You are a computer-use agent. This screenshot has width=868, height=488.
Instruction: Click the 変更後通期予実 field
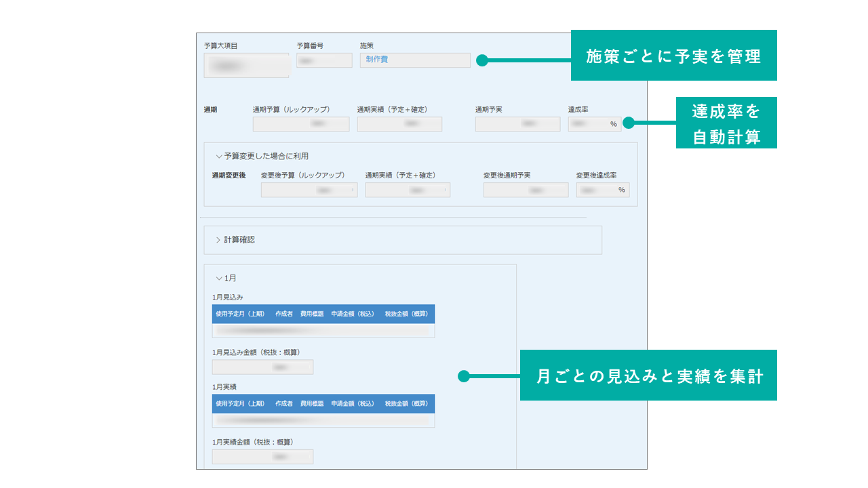coord(526,190)
